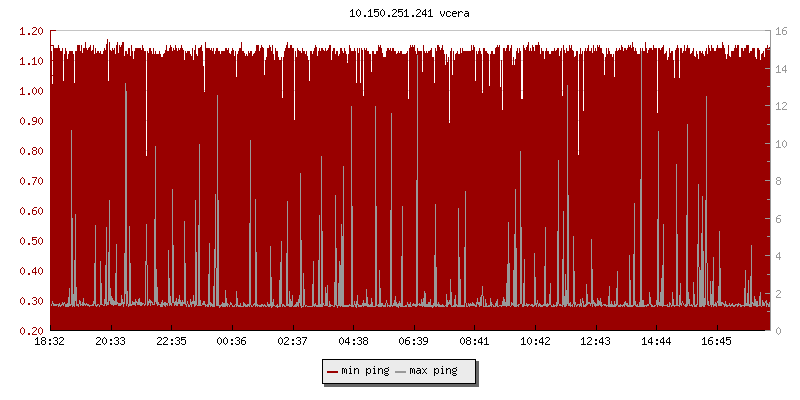This screenshot has width=800, height=400.
Task: Click the 20:33 time axis label
Action: pos(110,342)
